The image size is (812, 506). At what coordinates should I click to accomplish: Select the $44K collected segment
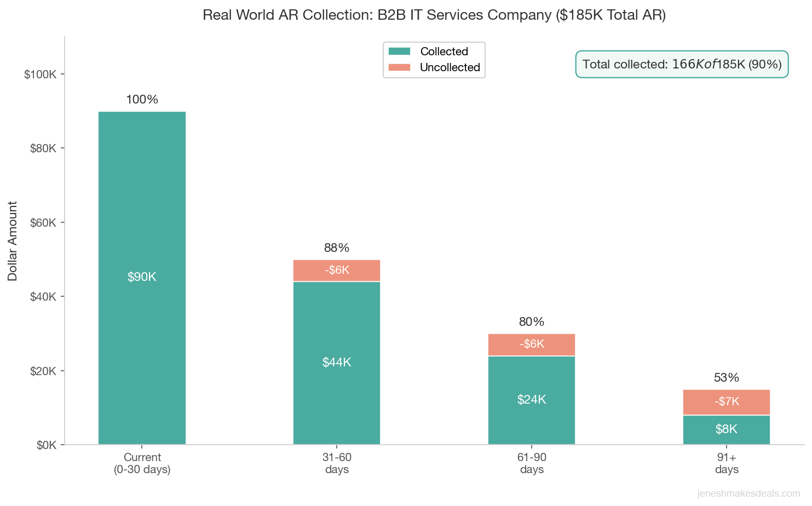click(x=336, y=363)
